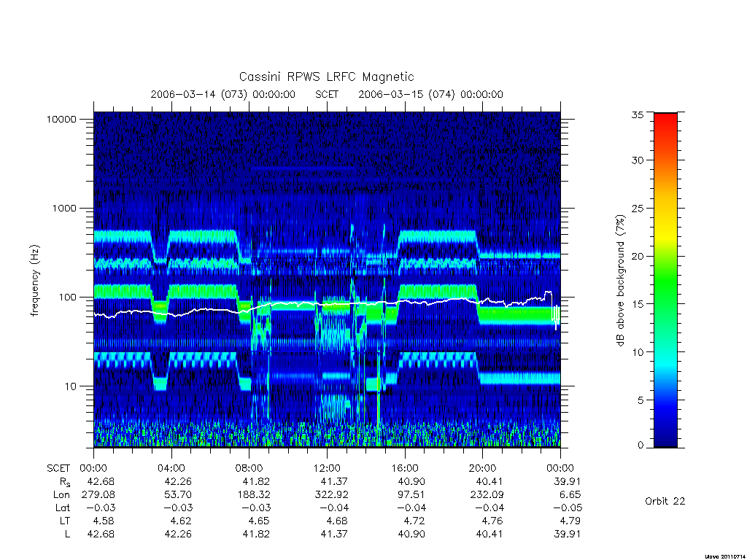Click the Lon value 188.32

click(x=254, y=495)
